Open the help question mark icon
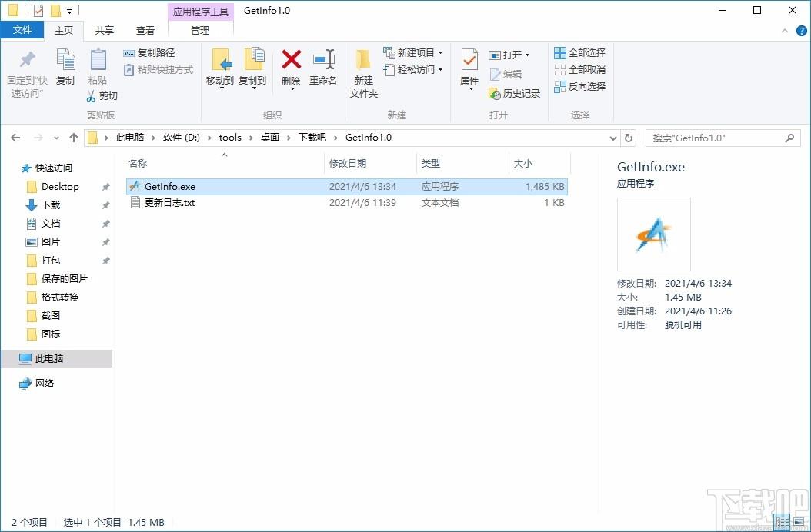 (x=801, y=31)
